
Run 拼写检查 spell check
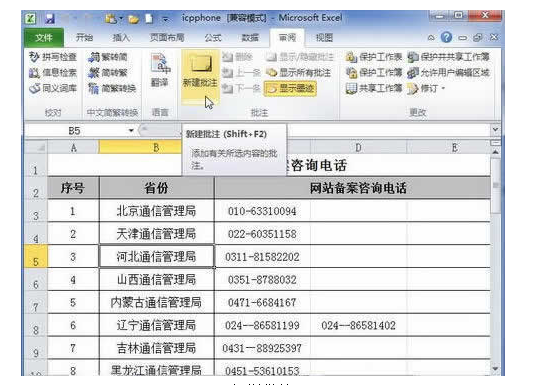click(53, 57)
